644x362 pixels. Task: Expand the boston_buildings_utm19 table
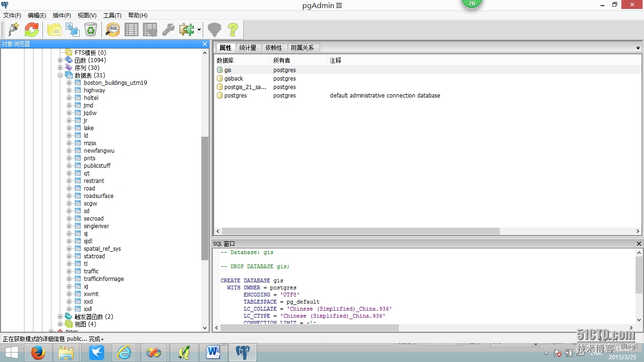69,83
